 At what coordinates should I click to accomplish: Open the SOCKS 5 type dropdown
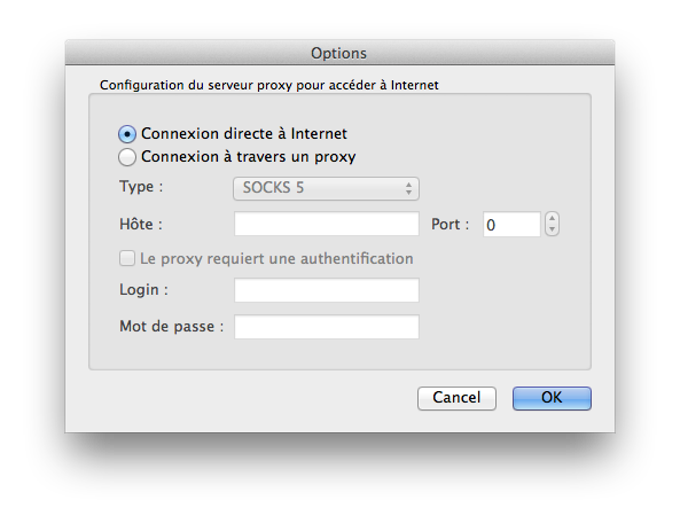click(326, 188)
